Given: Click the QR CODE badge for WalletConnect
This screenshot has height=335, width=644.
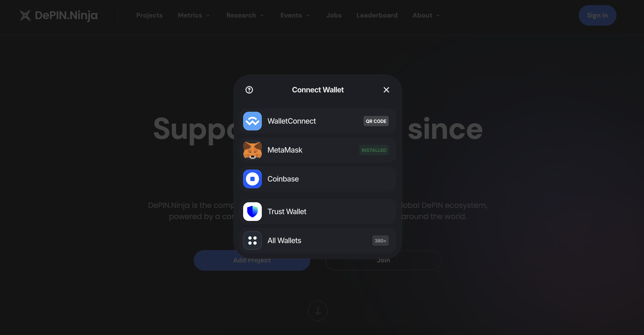Looking at the screenshot, I should coord(376,121).
